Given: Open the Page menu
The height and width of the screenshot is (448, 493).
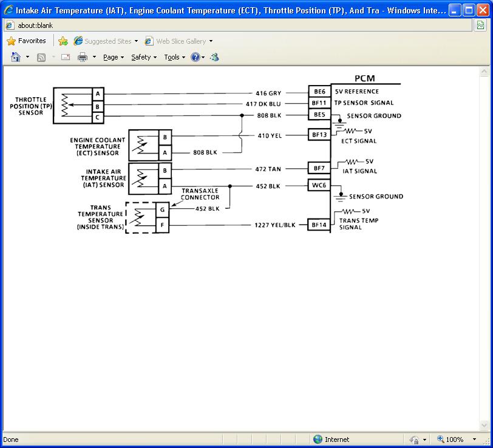Looking at the screenshot, I should [113, 57].
